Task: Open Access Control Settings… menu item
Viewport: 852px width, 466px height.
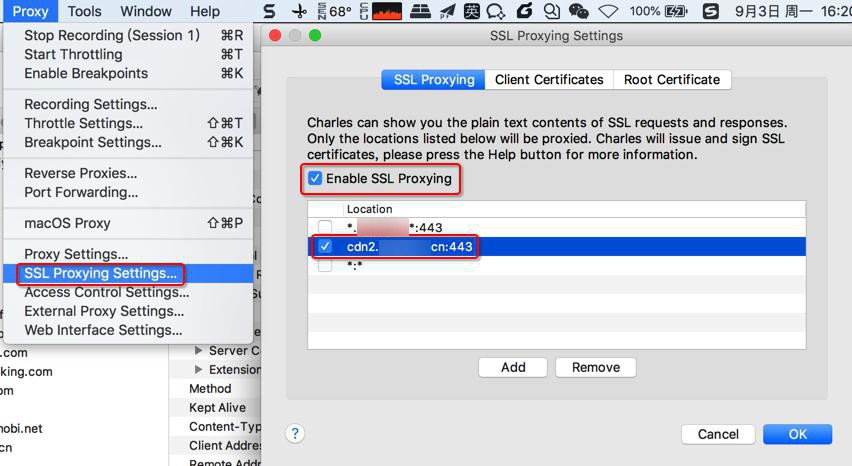Action: click(128, 292)
